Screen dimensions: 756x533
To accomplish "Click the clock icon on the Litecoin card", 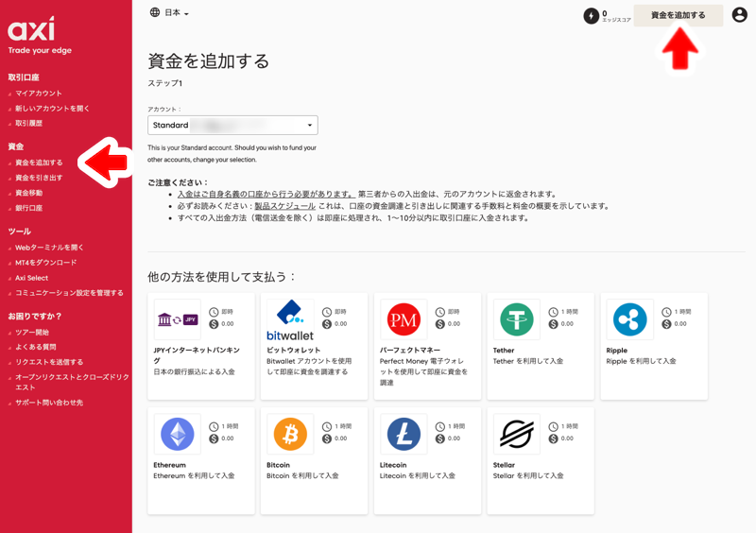I will [x=439, y=427].
